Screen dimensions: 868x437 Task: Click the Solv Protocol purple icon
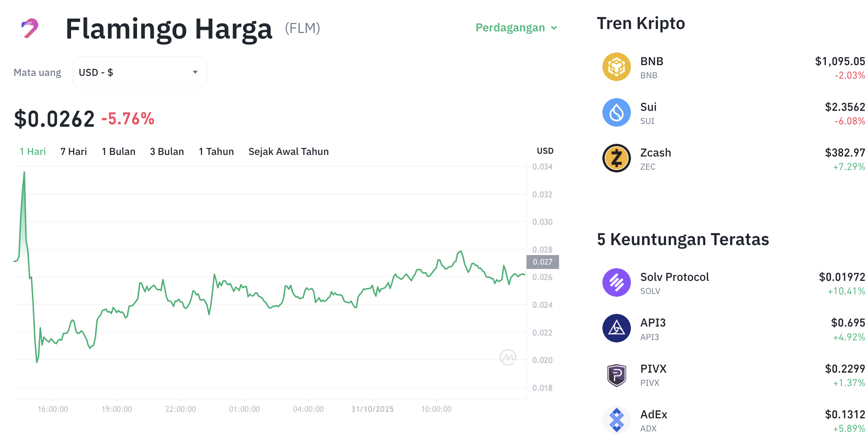(x=616, y=282)
